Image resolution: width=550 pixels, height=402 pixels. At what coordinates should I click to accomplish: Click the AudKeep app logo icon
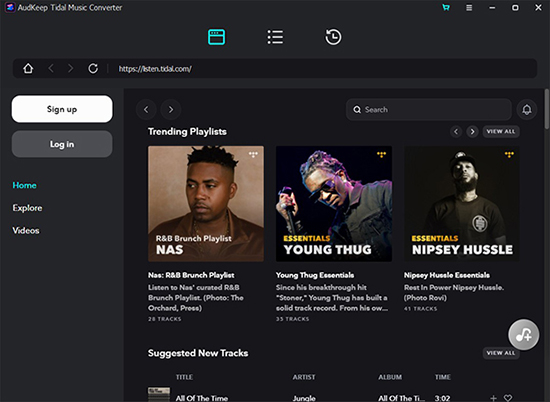10,7
